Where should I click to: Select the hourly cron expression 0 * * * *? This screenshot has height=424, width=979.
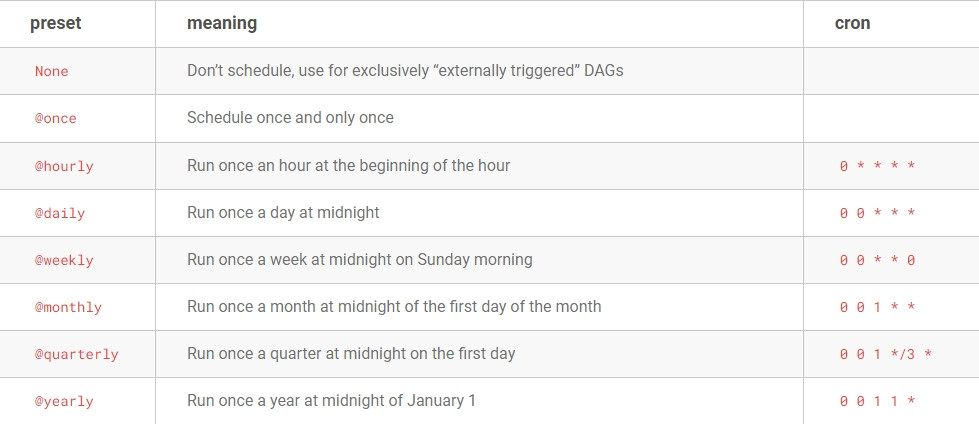[877, 166]
